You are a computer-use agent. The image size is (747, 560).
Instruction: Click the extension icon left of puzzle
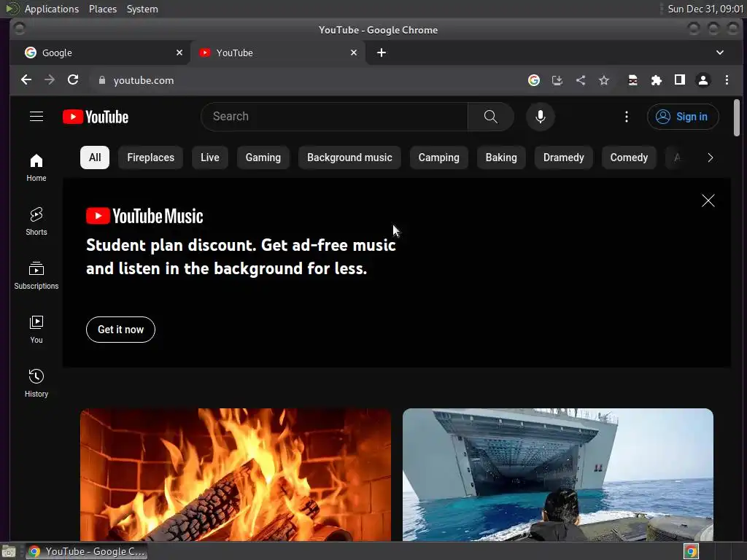[632, 80]
